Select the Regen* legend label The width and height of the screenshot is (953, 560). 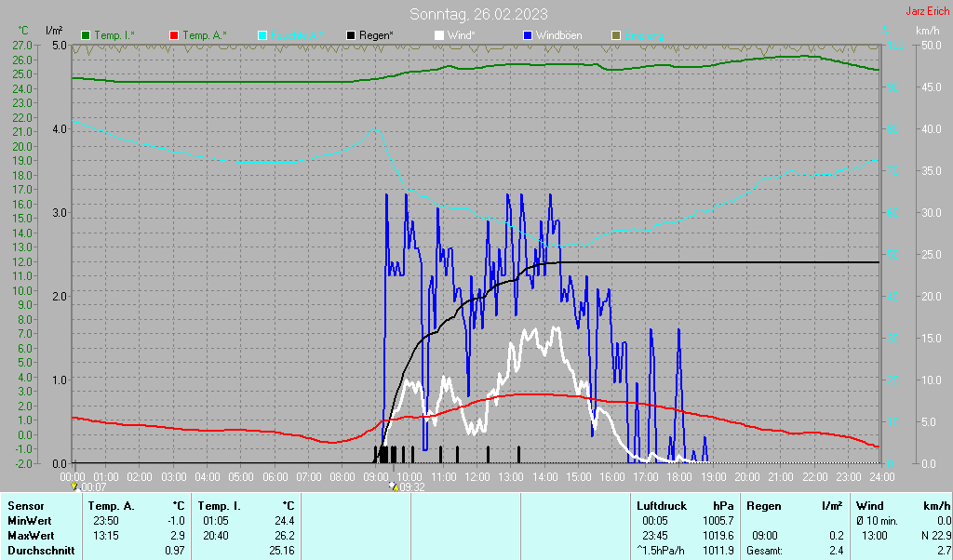377,35
